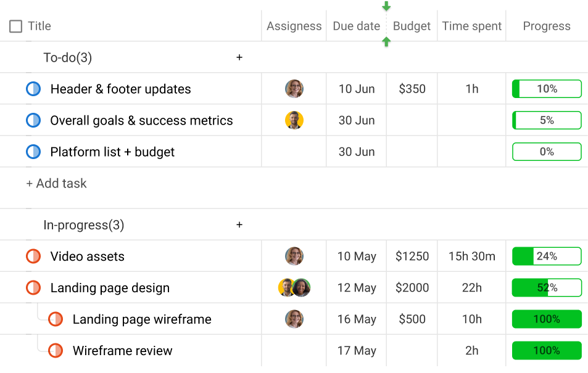Viewport: 588px width, 373px height.
Task: Click the status circle for Platform list + budget
Action: pyautogui.click(x=33, y=152)
